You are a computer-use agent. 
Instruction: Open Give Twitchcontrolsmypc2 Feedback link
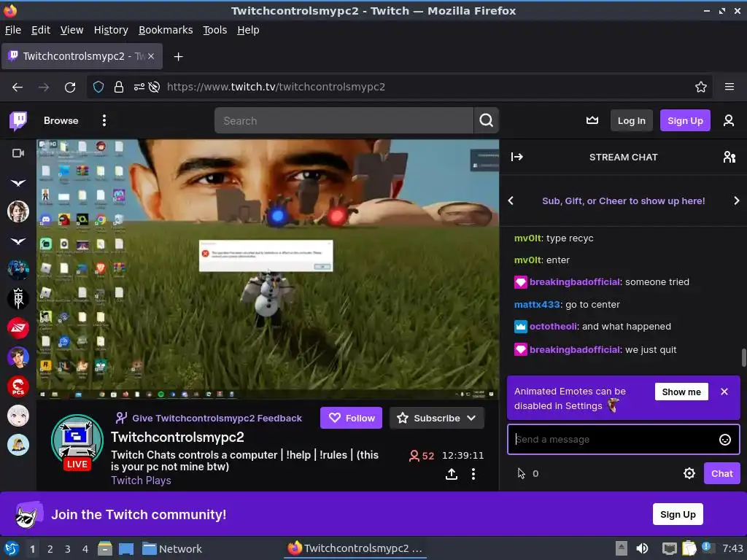209,418
